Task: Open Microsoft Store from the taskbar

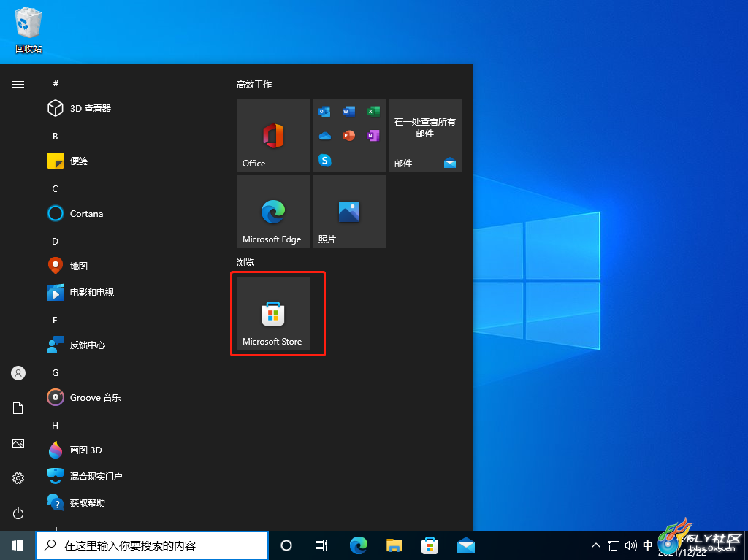Action: point(430,545)
